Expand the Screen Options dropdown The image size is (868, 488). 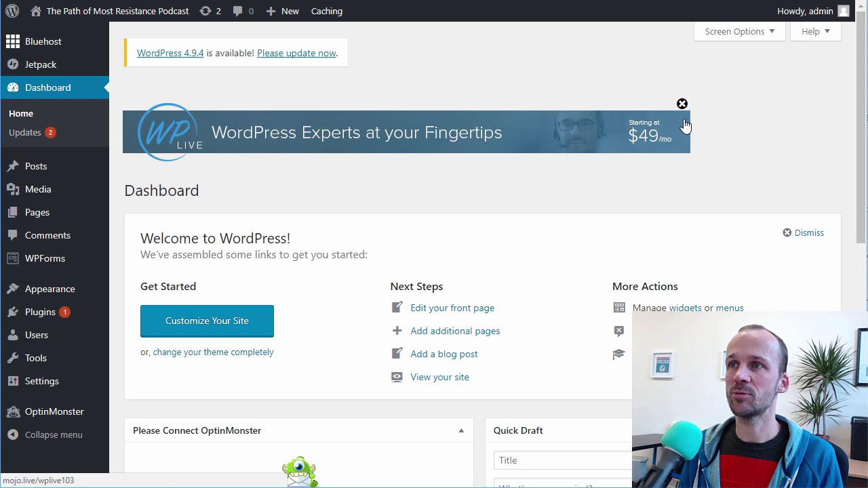pos(739,31)
